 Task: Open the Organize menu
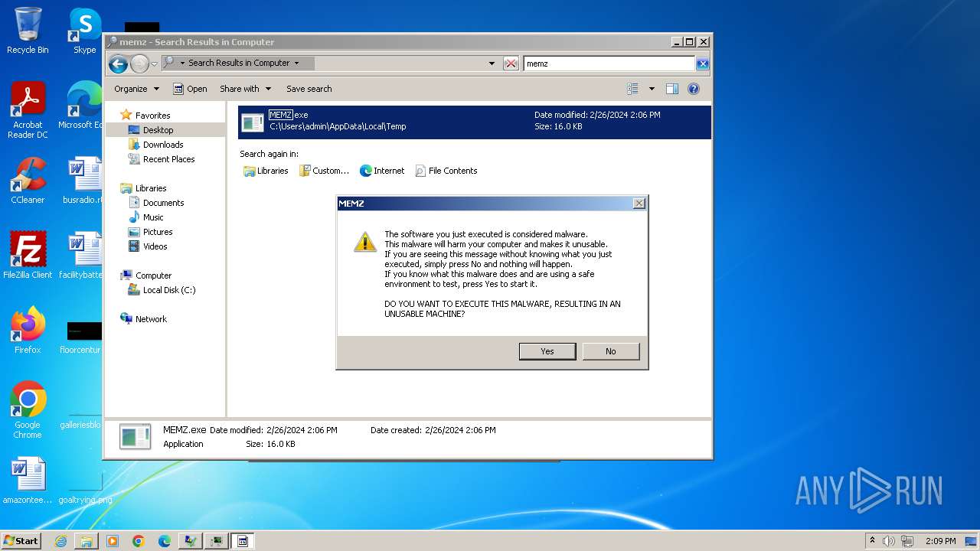(136, 89)
